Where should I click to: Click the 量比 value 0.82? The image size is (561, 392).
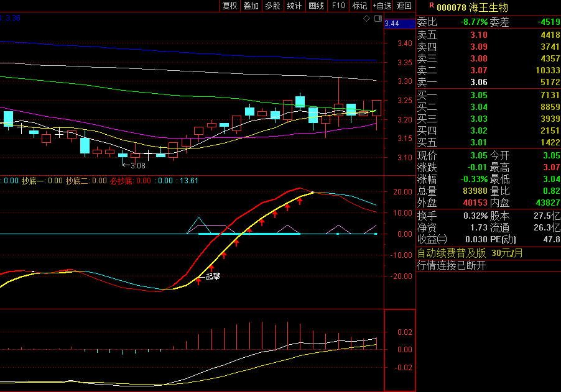[x=551, y=191]
